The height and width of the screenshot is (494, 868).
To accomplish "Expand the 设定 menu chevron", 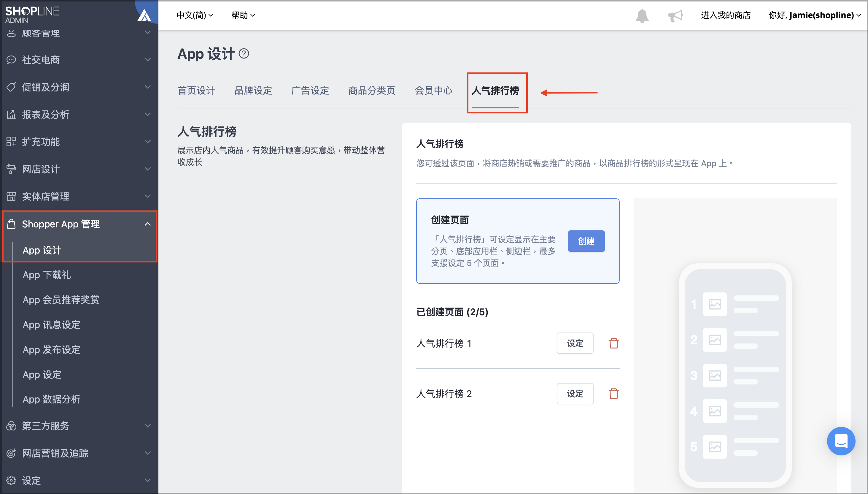I will click(147, 480).
